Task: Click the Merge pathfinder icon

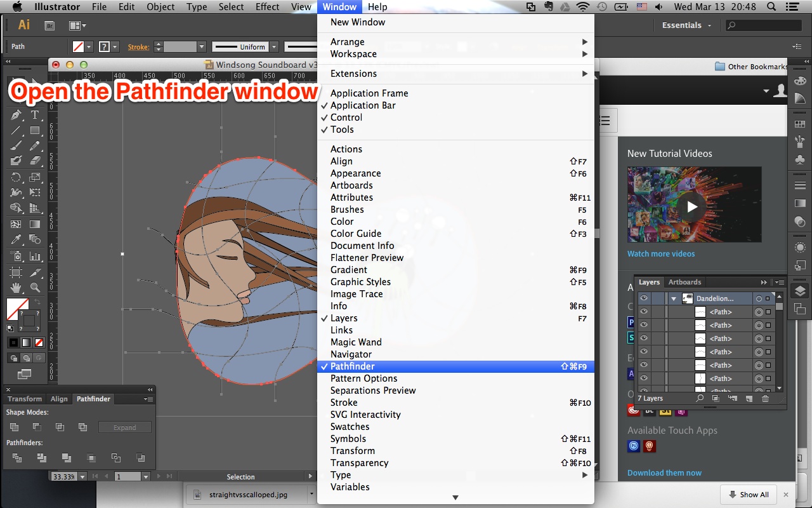Action: coord(66,457)
